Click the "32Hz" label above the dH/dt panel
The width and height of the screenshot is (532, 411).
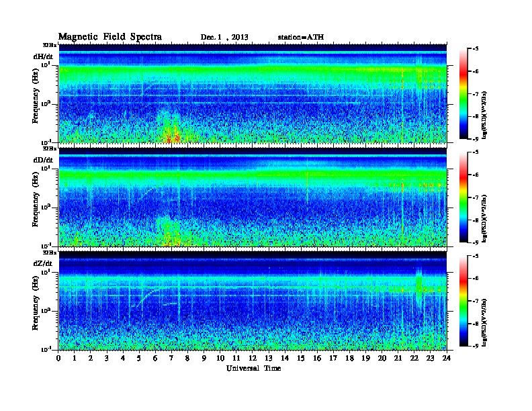49,44
